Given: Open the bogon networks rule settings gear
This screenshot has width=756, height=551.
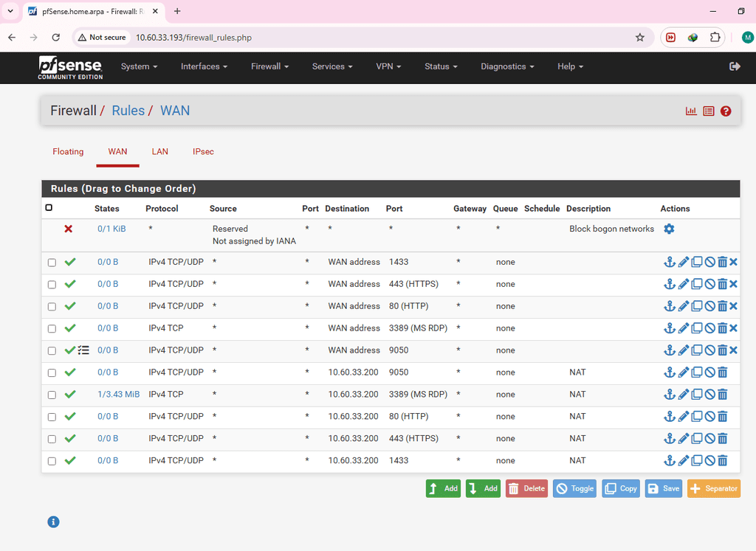Looking at the screenshot, I should (x=669, y=229).
